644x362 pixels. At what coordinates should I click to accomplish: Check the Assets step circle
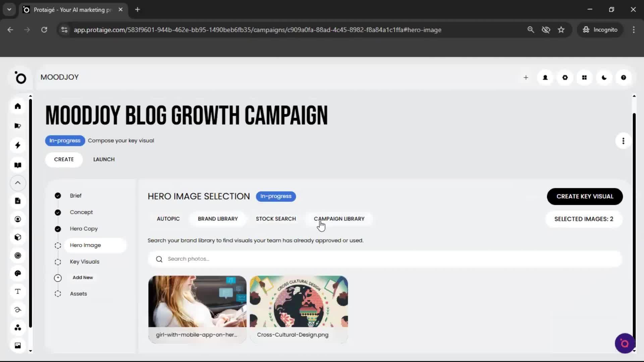click(57, 294)
